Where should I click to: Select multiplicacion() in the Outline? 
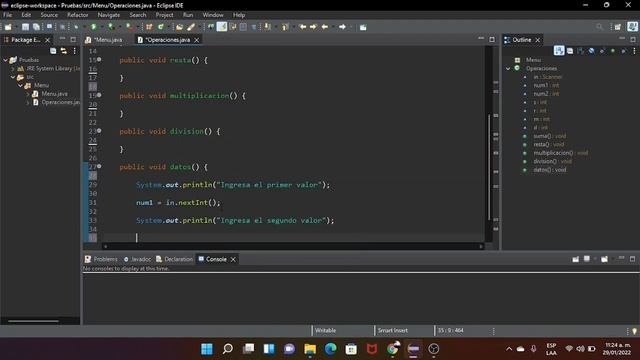pyautogui.click(x=560, y=153)
